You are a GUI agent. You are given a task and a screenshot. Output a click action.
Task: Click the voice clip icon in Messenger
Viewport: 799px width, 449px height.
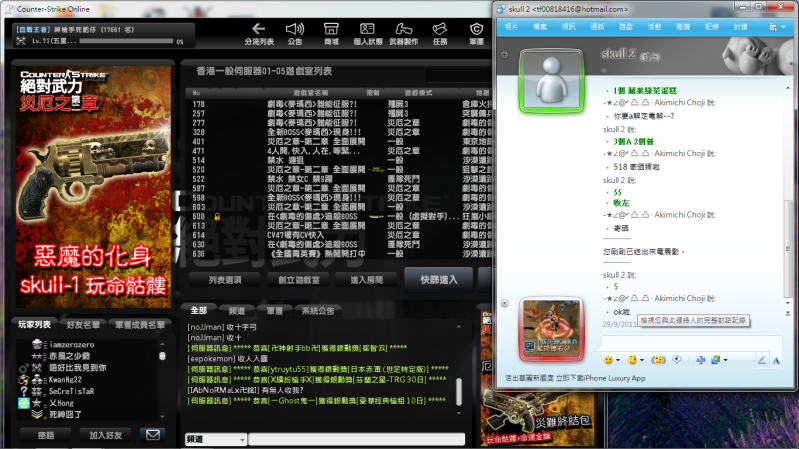(677, 360)
